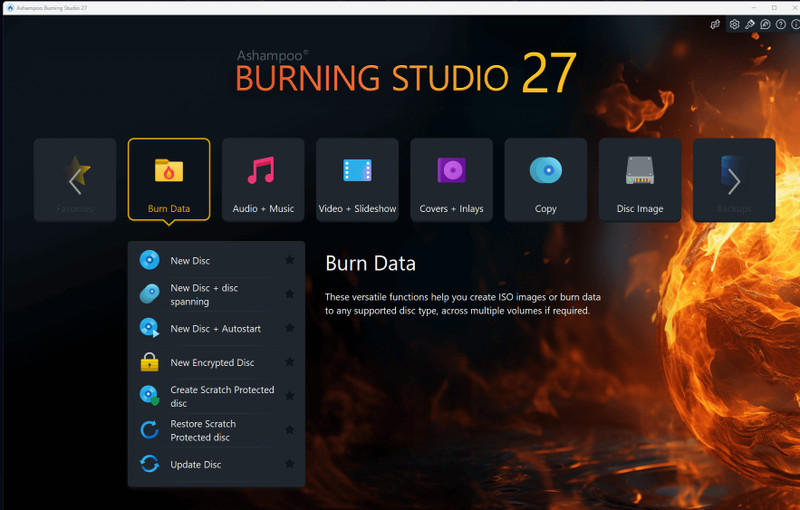Open the Disc Image category
Screen dimensions: 800x510
(x=640, y=180)
